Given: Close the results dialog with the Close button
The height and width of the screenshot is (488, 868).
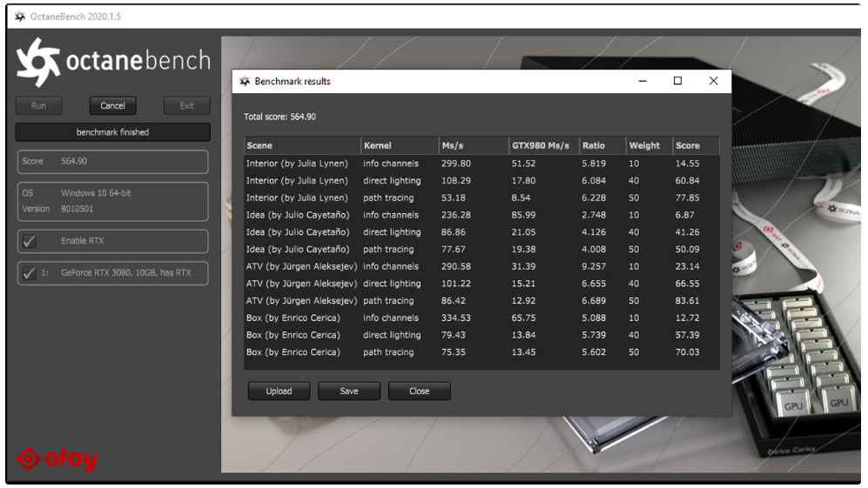Looking at the screenshot, I should point(419,391).
